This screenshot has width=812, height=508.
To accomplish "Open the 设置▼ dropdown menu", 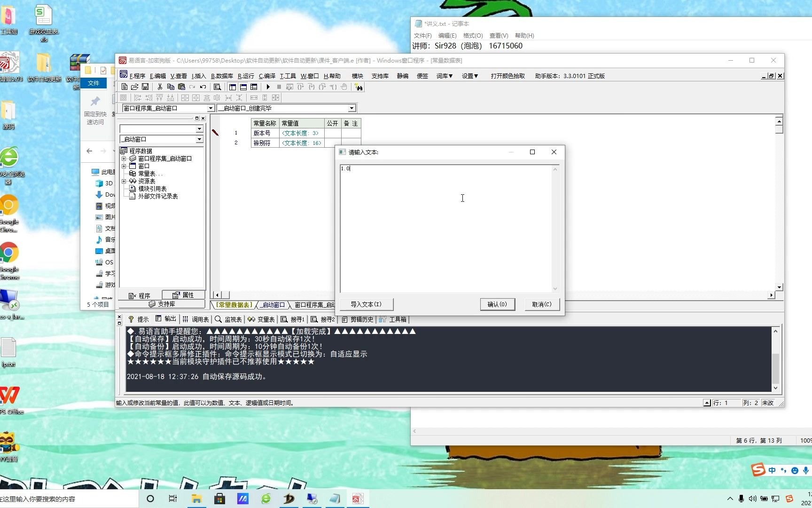I will click(470, 76).
